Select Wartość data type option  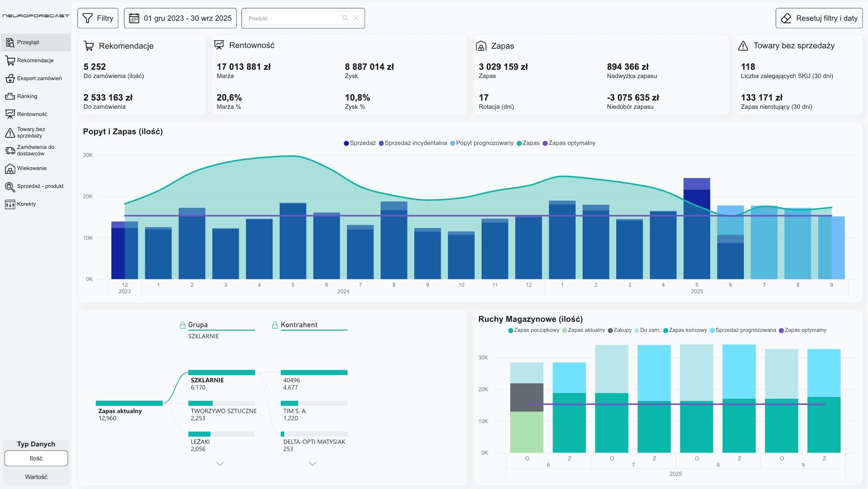[x=36, y=477]
